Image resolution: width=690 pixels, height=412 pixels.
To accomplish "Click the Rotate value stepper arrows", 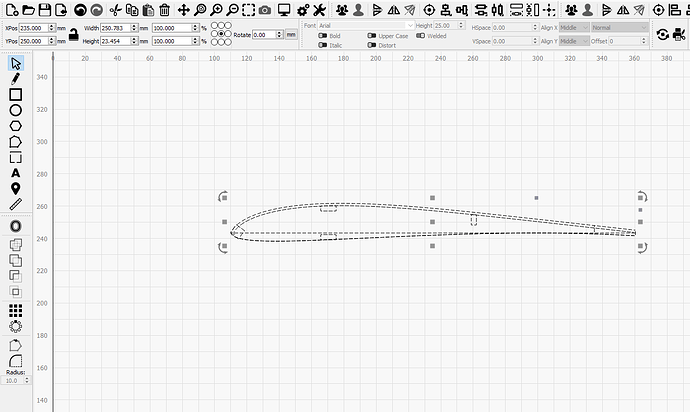I will coord(279,34).
